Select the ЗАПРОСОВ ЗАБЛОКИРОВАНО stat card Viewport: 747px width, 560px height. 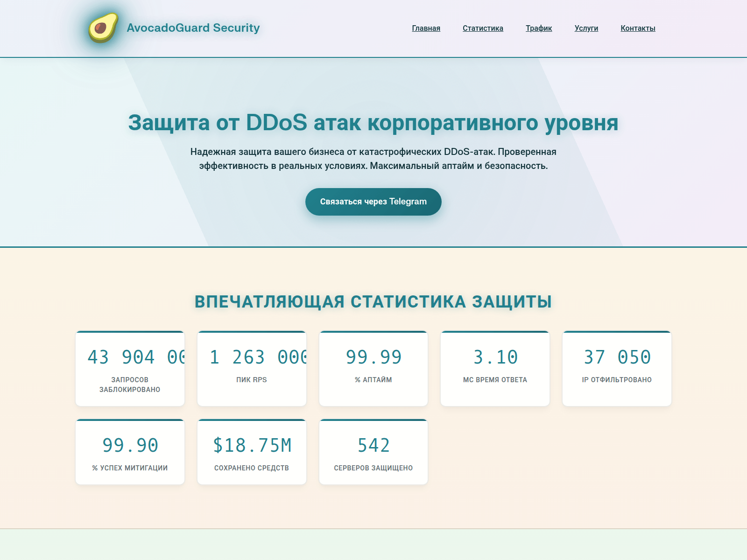pyautogui.click(x=130, y=369)
